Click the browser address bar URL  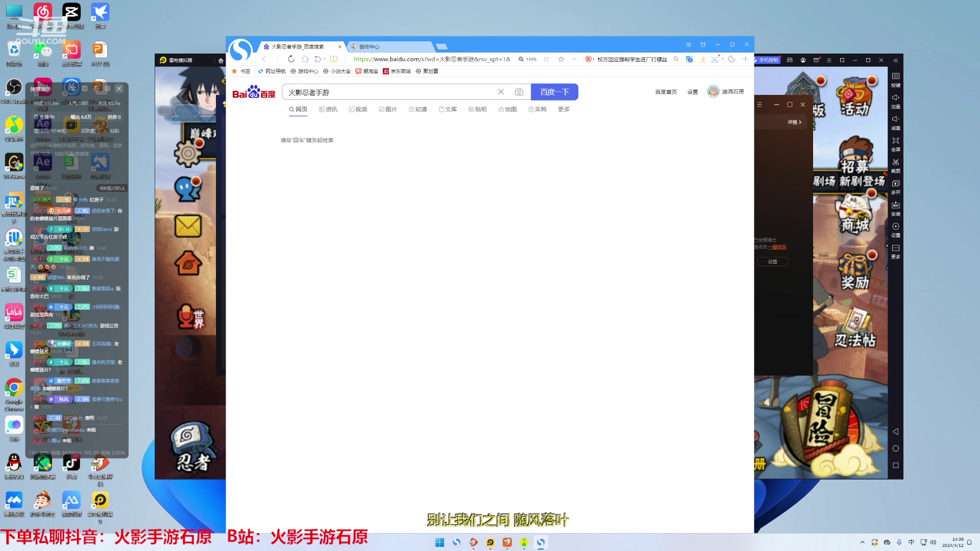pyautogui.click(x=431, y=59)
